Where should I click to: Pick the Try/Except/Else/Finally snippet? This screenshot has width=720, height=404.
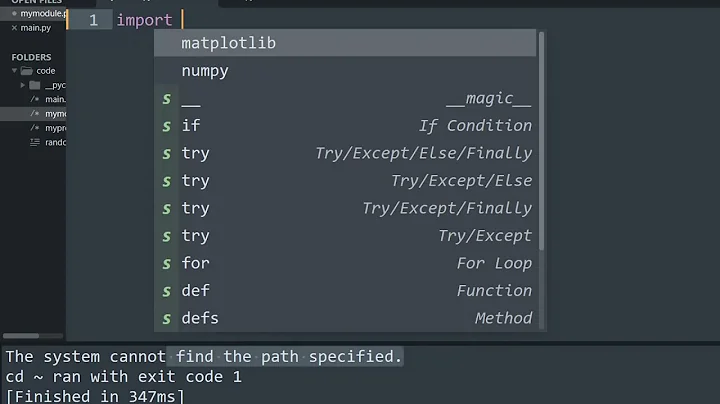(350, 153)
